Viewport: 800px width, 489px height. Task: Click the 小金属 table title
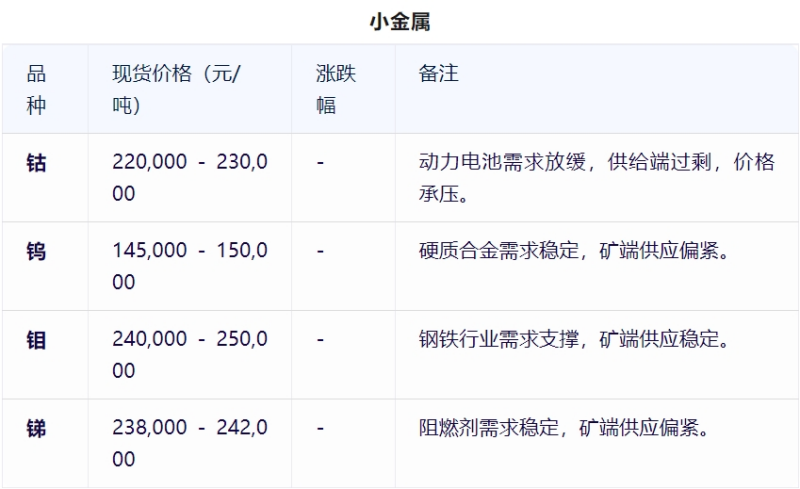pos(400,19)
